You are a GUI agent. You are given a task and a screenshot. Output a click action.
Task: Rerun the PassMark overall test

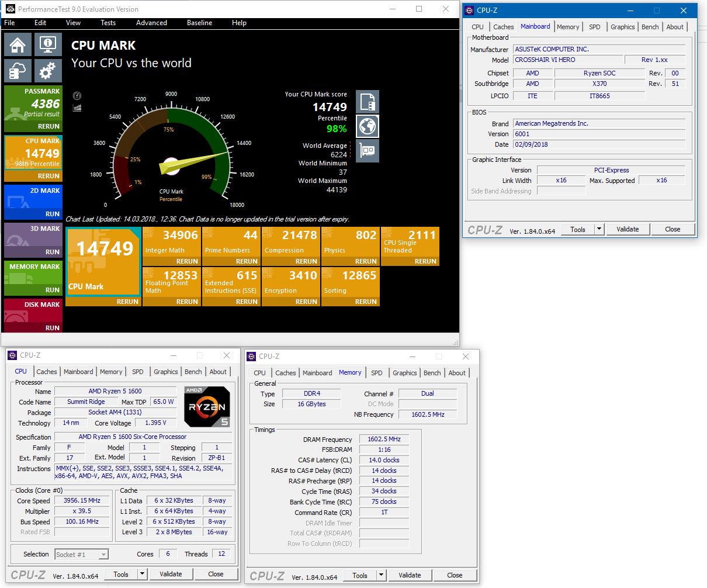click(x=48, y=126)
